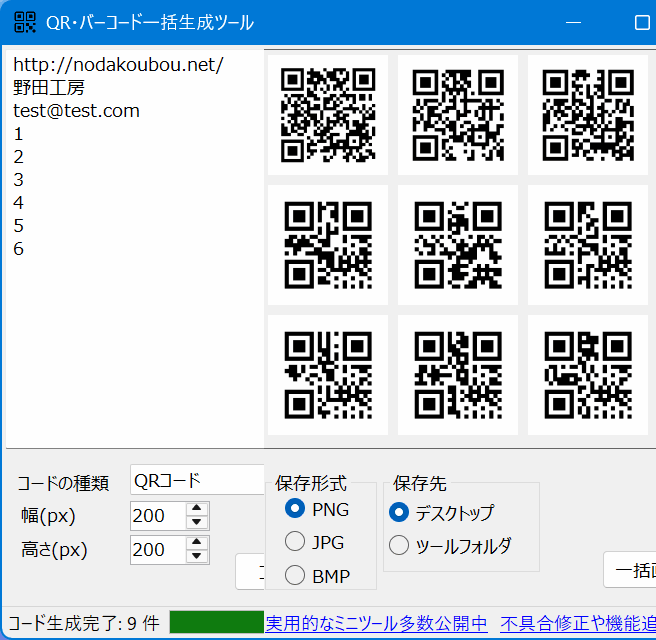Click the line '4' in text box

[18, 203]
